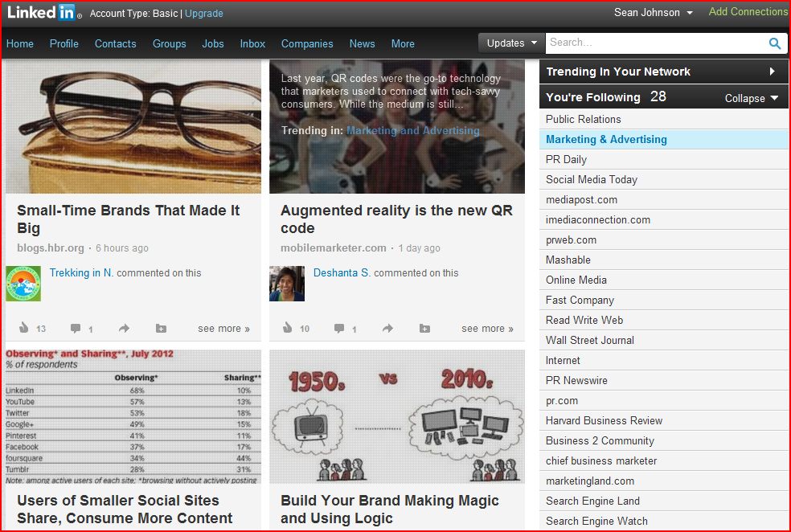Image resolution: width=791 pixels, height=532 pixels.
Task: Click Marketing and Advertising trending link
Action: pos(413,131)
